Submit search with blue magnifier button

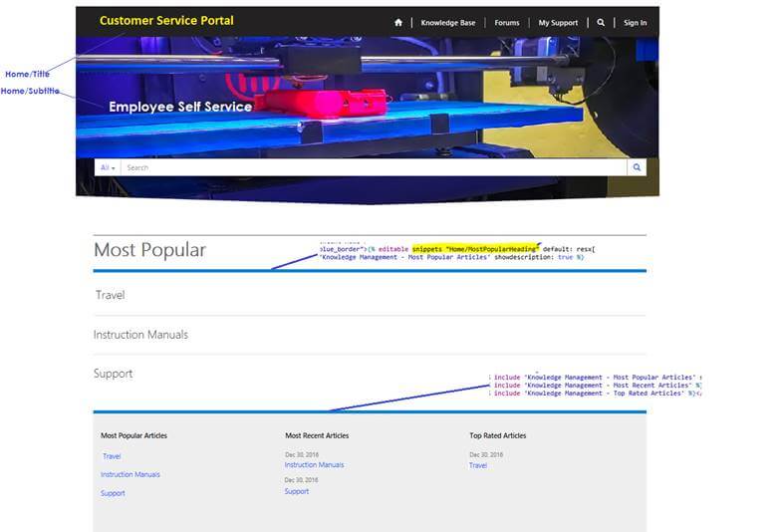point(637,167)
